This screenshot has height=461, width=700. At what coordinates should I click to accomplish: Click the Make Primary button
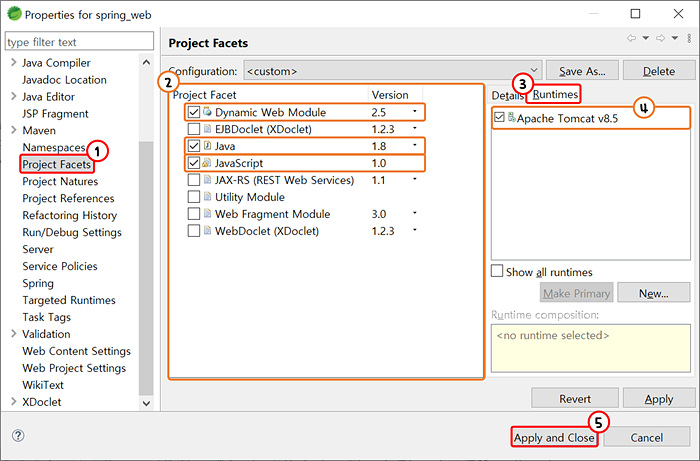point(576,293)
